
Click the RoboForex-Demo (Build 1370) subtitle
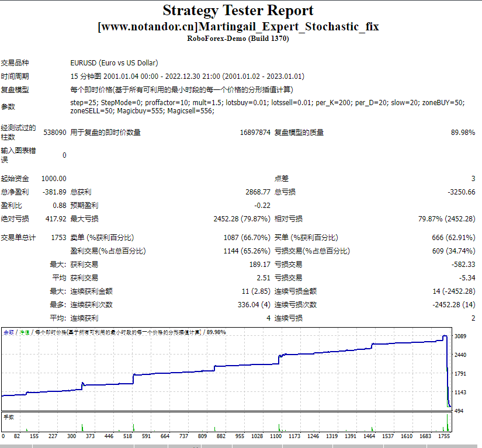241,39
